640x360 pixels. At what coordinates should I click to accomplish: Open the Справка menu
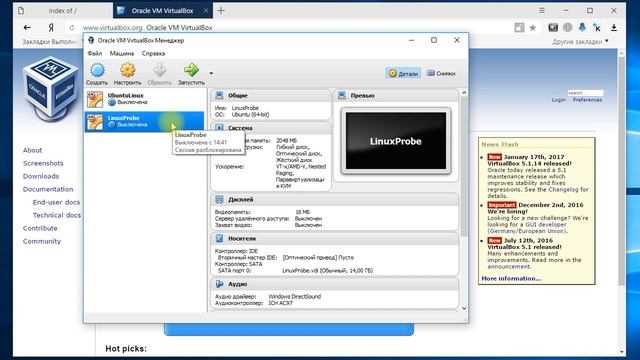(153, 53)
